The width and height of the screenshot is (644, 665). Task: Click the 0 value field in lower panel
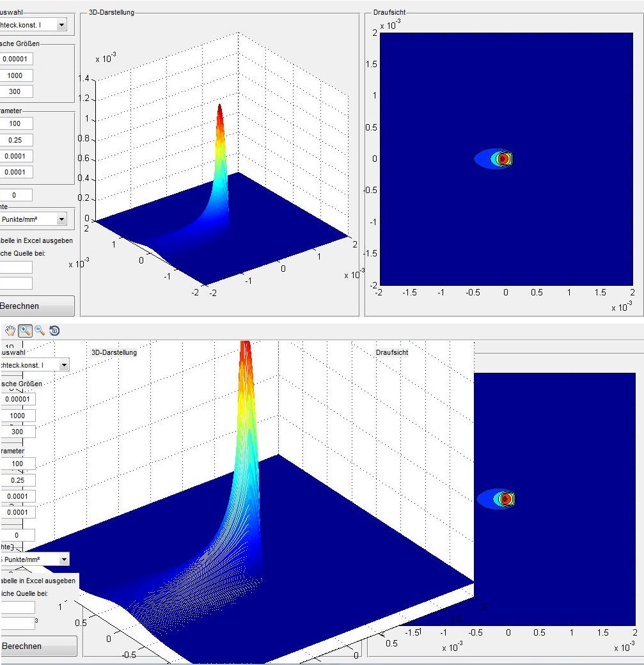[x=17, y=535]
